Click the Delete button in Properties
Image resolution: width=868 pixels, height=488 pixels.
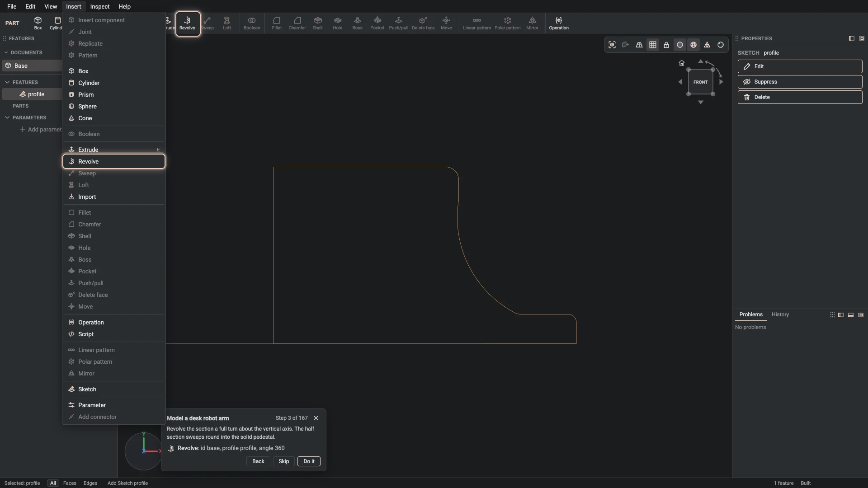pos(800,97)
